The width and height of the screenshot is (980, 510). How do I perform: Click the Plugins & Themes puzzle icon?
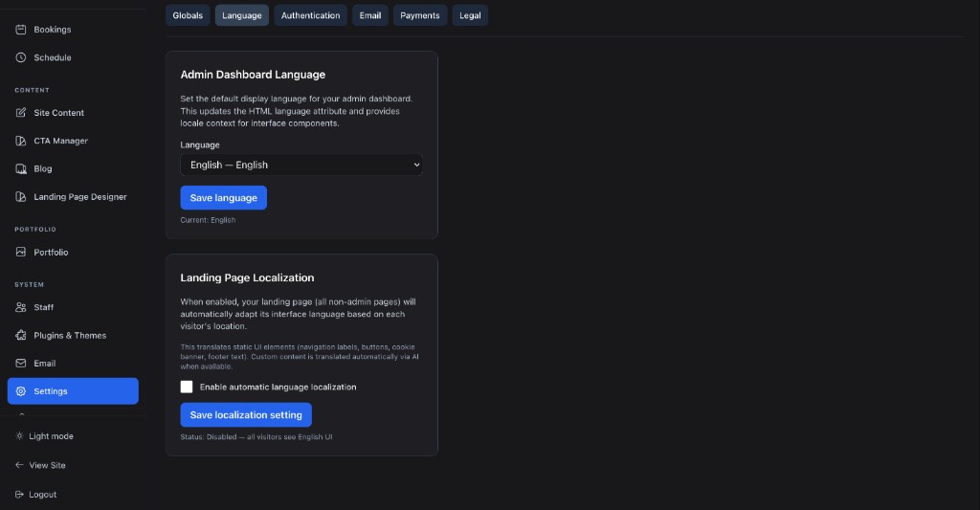pos(21,335)
